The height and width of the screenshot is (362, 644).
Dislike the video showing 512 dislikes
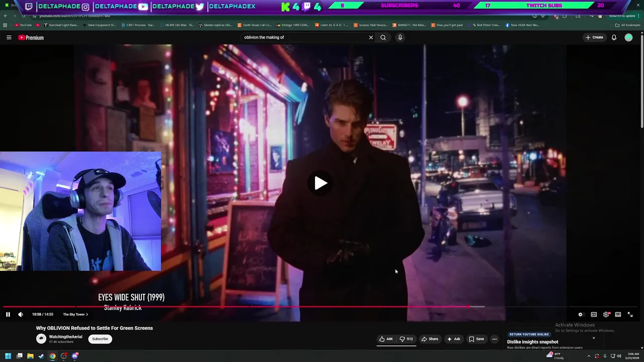[x=407, y=339]
